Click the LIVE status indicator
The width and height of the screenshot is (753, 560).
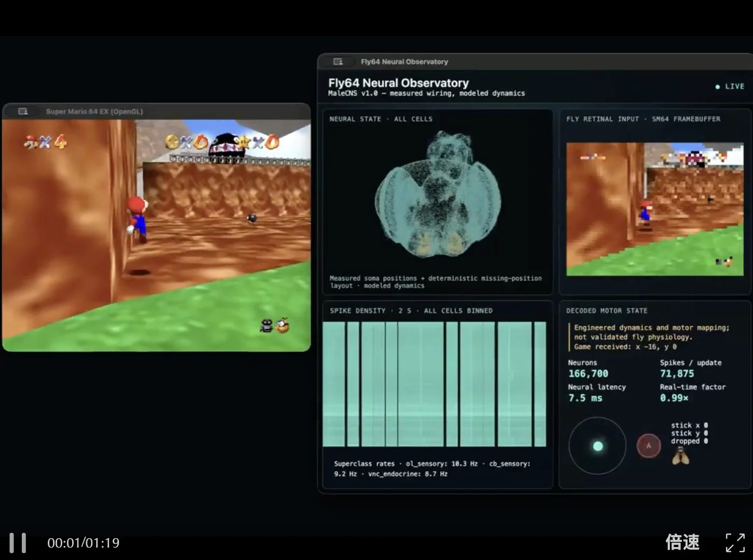(x=730, y=86)
